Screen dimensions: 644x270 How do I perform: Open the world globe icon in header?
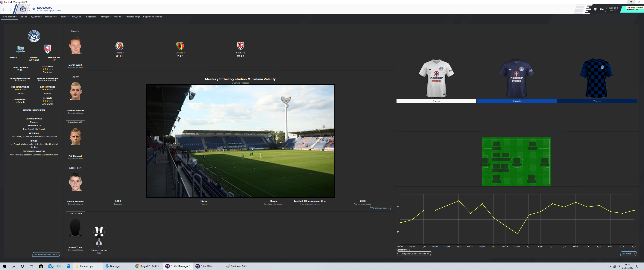click(x=595, y=9)
